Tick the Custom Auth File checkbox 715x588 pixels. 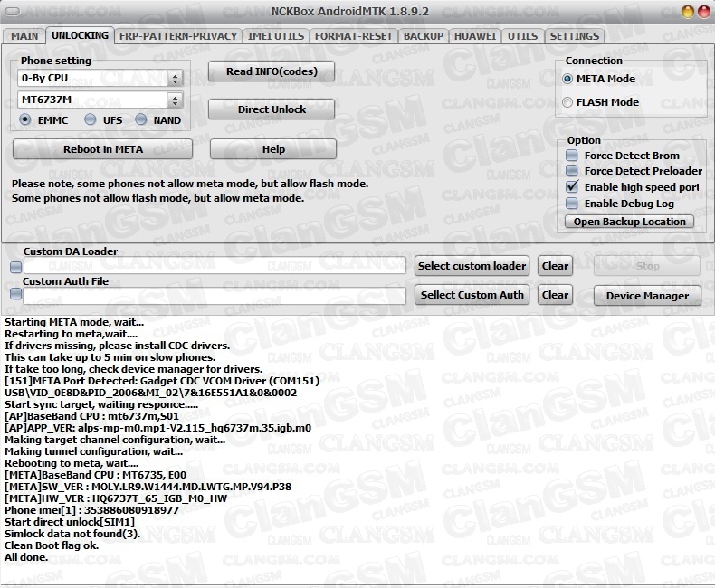(16, 294)
